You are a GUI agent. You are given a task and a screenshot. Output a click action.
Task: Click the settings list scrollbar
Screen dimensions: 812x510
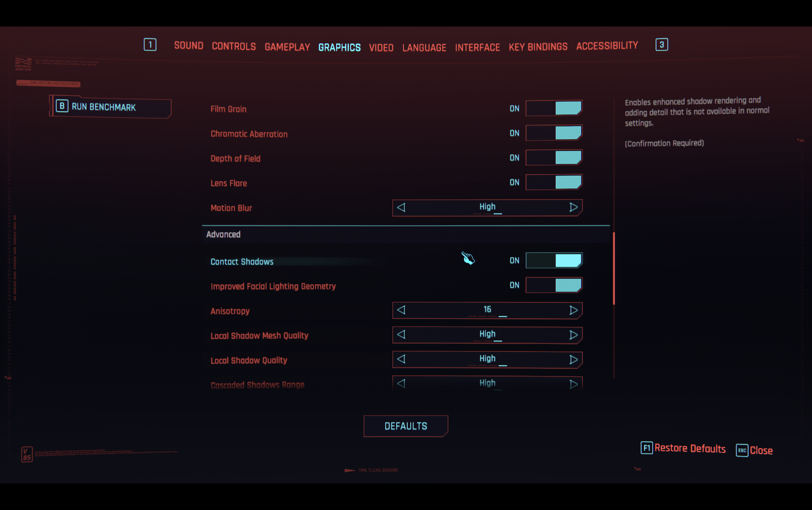(x=614, y=268)
